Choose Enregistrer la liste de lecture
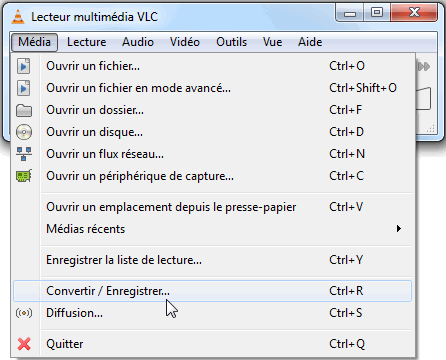This screenshot has height=360, width=446. (212, 260)
